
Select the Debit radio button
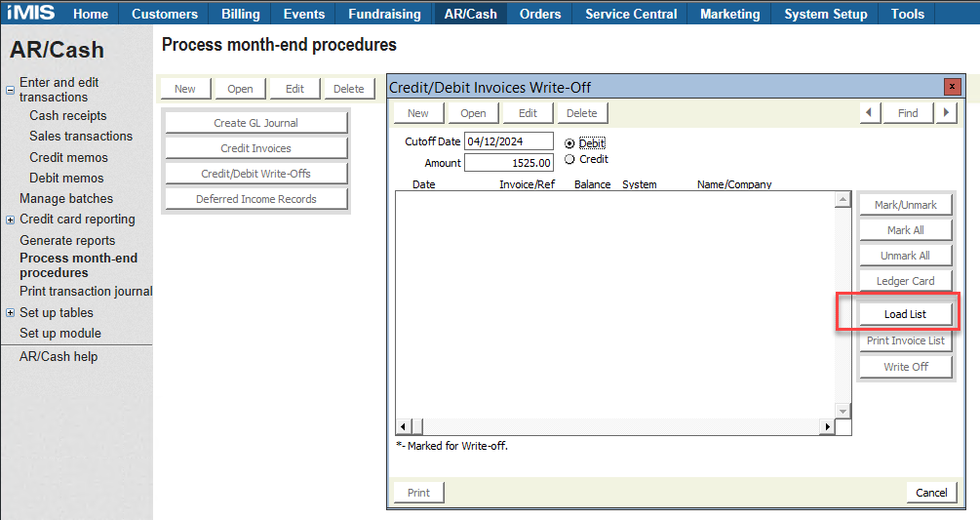point(569,143)
